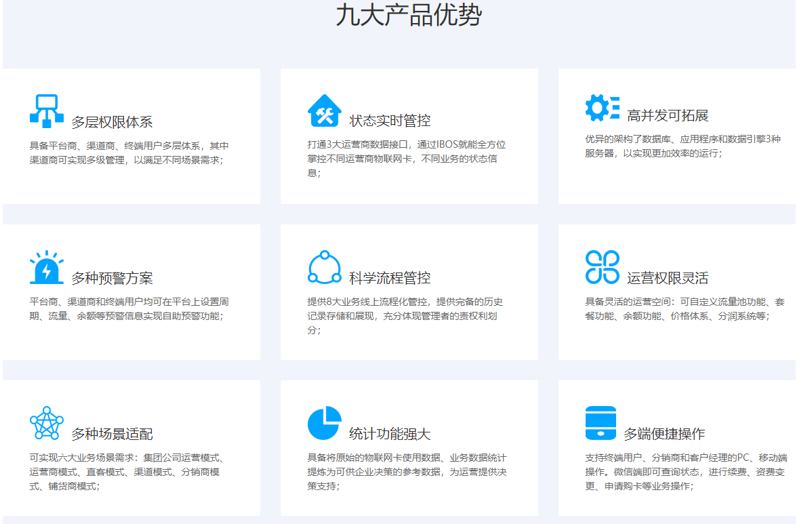The image size is (812, 524).
Task: Click the 多层权限体系 hierarchy icon
Action: (46, 110)
